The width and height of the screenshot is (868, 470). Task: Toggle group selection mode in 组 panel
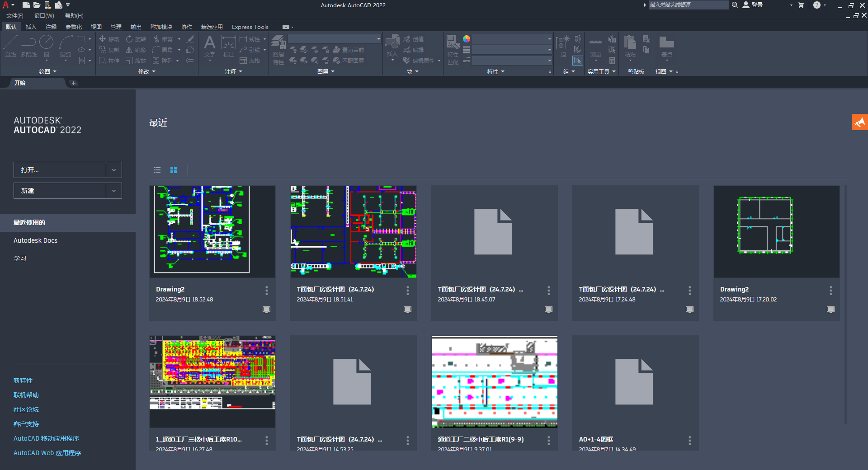pyautogui.click(x=578, y=61)
